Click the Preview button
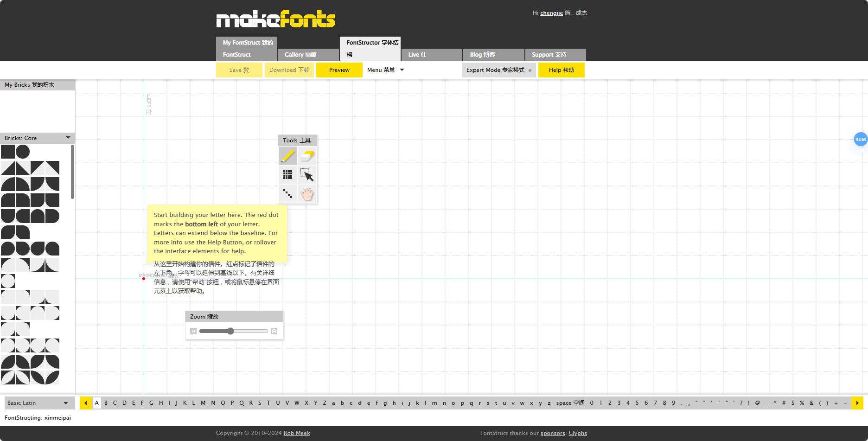Viewport: 868px width, 441px height. [339, 70]
